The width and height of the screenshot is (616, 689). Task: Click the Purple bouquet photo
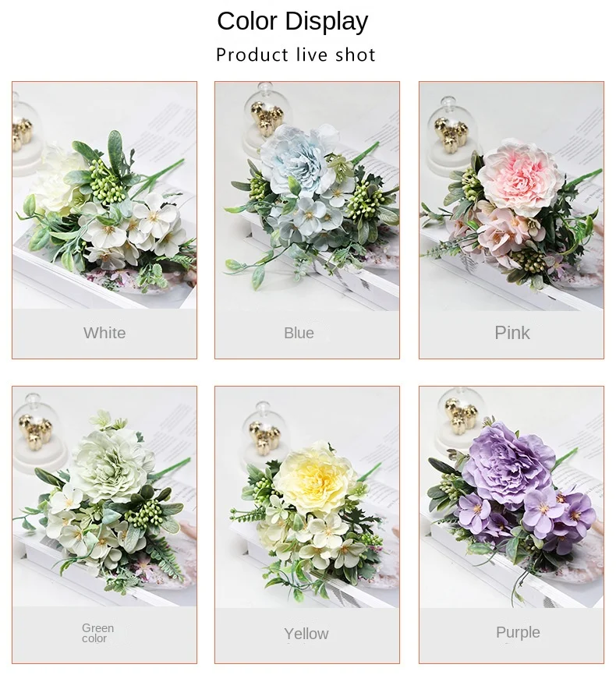[x=512, y=497]
